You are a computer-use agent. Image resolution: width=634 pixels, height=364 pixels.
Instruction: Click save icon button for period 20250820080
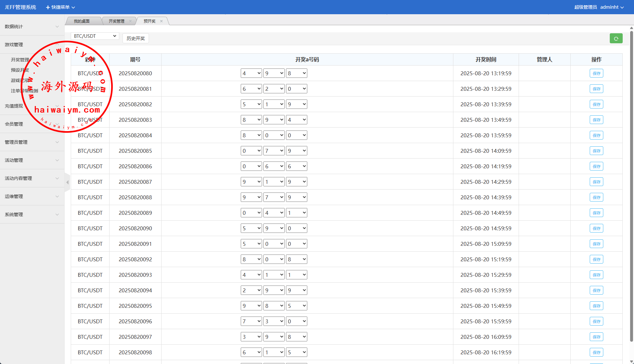tap(596, 73)
